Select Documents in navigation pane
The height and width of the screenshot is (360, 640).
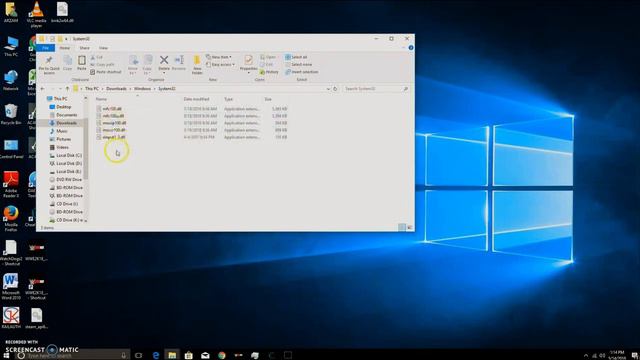67,115
